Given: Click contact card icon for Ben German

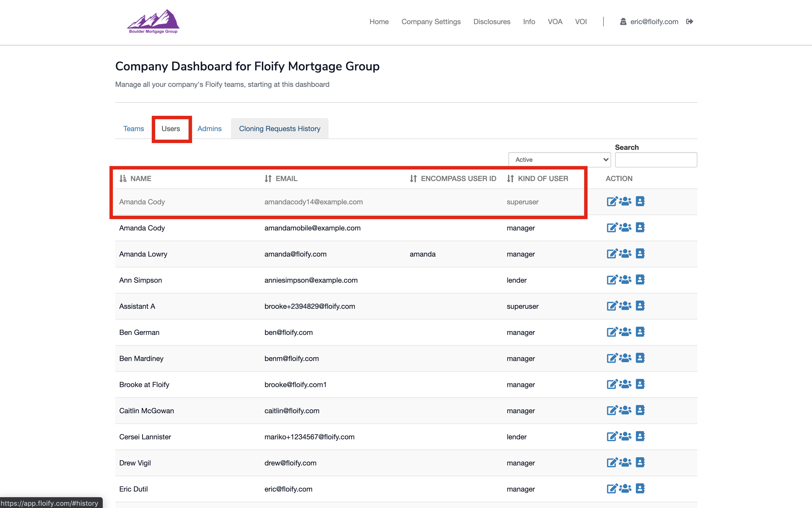Looking at the screenshot, I should [640, 332].
